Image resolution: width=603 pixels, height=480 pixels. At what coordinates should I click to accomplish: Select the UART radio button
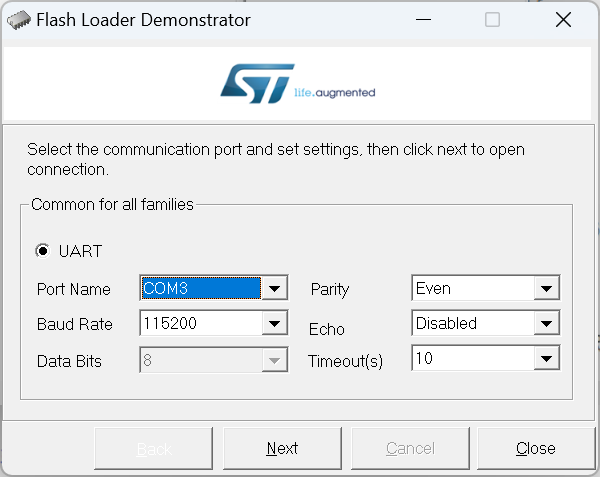pyautogui.click(x=42, y=252)
